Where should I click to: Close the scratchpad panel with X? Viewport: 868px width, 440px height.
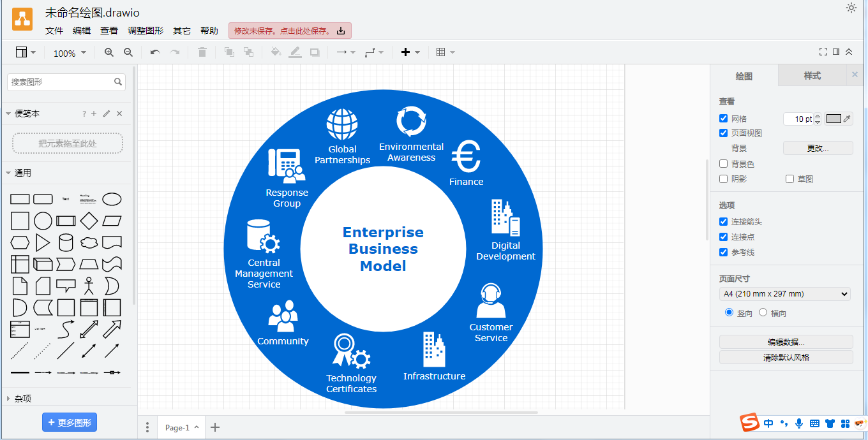coord(119,114)
